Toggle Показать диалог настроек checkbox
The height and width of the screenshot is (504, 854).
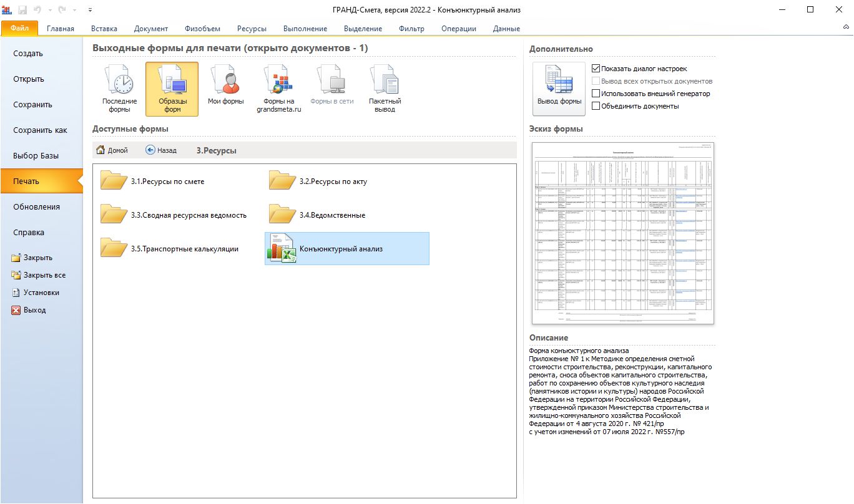tap(596, 69)
